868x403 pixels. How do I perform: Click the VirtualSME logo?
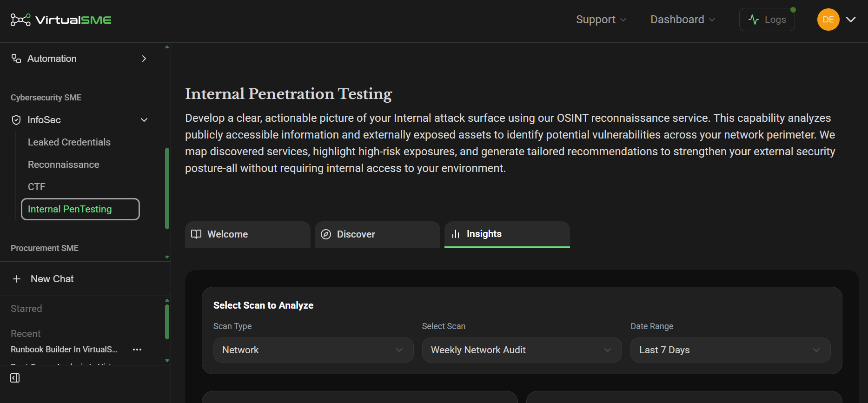(61, 20)
